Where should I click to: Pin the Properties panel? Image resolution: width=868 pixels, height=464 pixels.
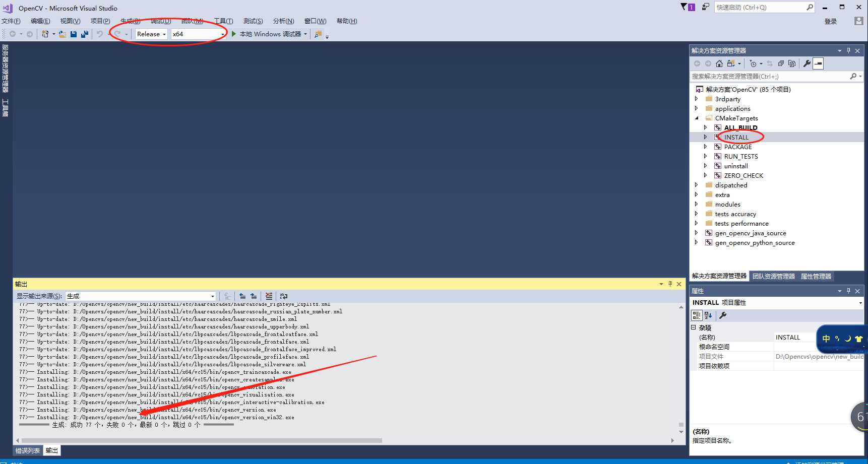[849, 291]
